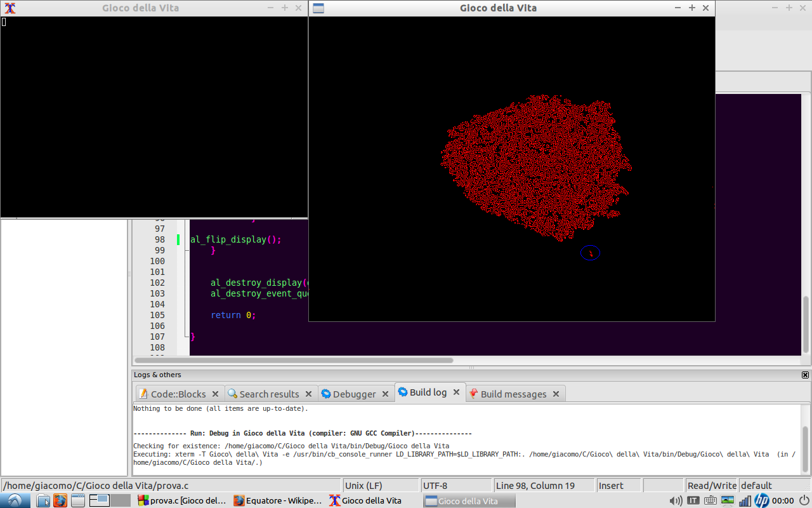Switch to the second workspace in pager
The image size is (812, 508).
(121, 500)
